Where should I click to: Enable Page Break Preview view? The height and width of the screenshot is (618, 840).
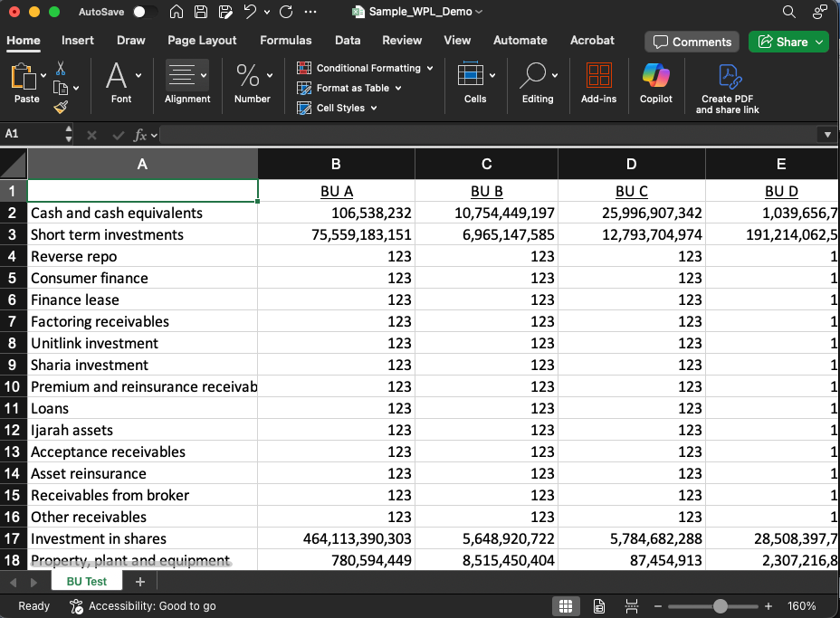[632, 606]
